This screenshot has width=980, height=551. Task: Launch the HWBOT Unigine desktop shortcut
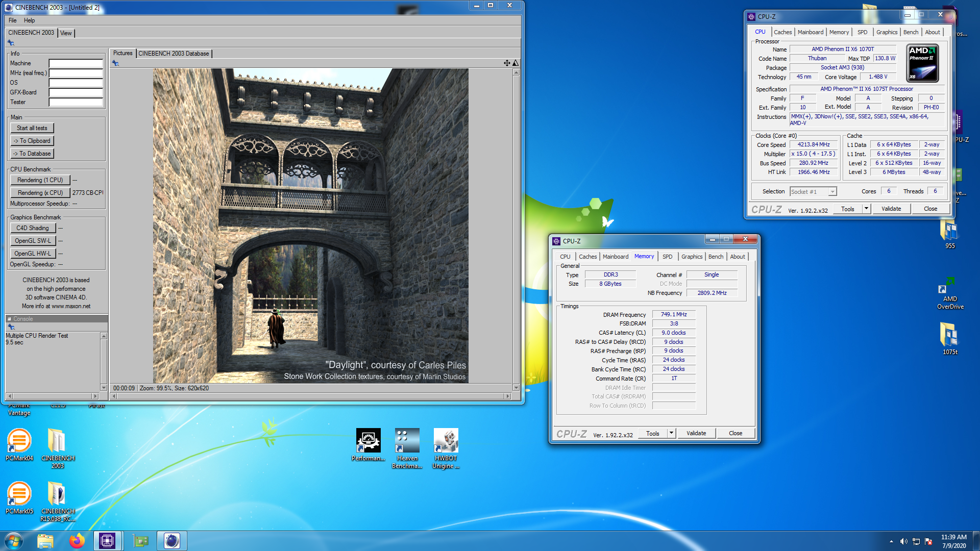coord(446,448)
